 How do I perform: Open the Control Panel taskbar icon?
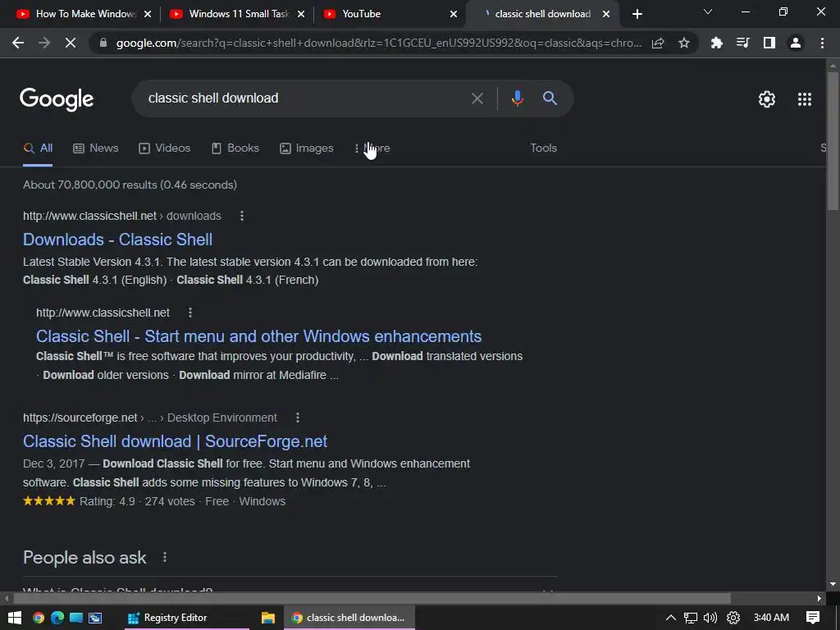(95, 618)
